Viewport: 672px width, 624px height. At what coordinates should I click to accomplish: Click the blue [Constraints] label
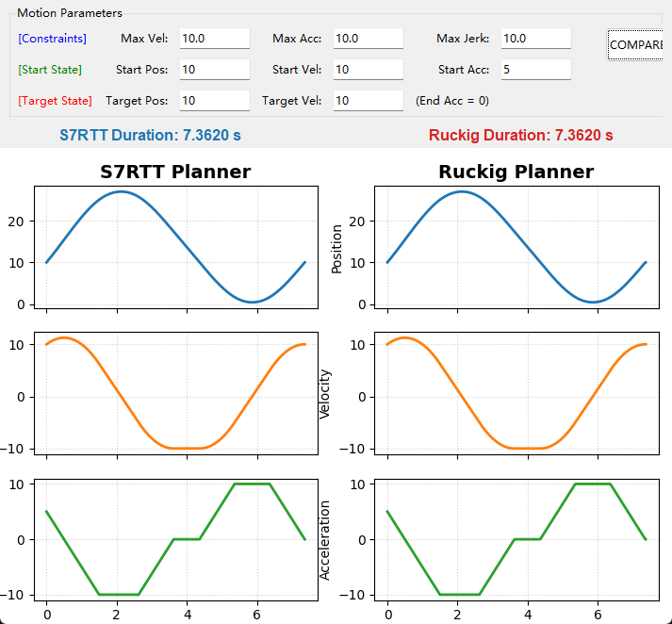click(x=52, y=39)
